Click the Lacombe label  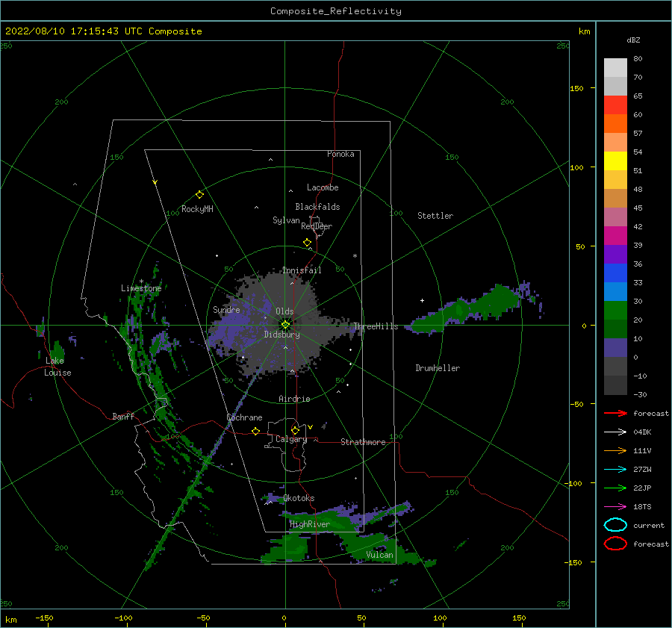[323, 187]
